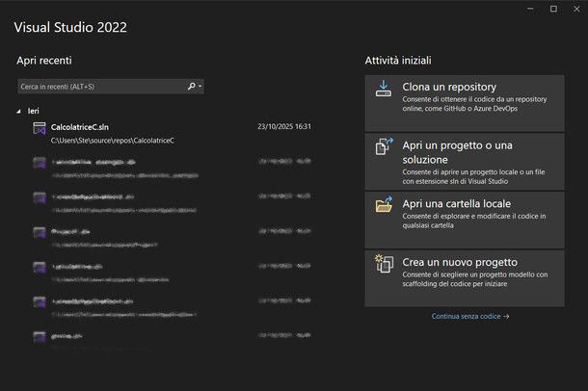The image size is (588, 391).
Task: Click the 23/10/2025 16:31 timestamp
Action: [x=284, y=126]
